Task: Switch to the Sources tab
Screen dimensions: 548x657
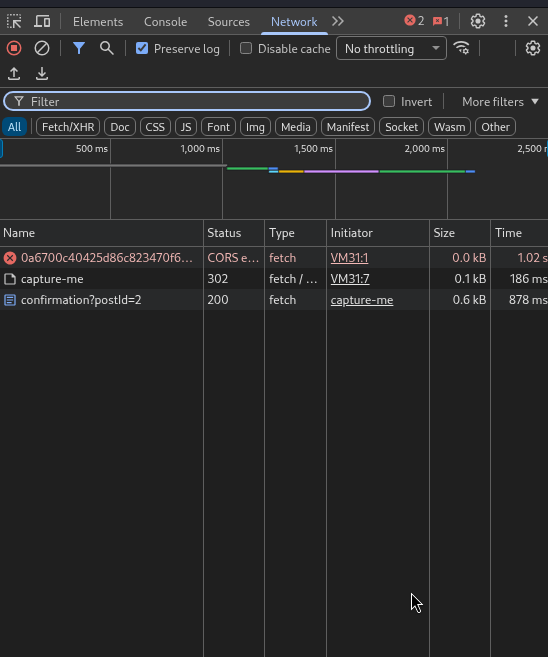Action: coord(229,22)
